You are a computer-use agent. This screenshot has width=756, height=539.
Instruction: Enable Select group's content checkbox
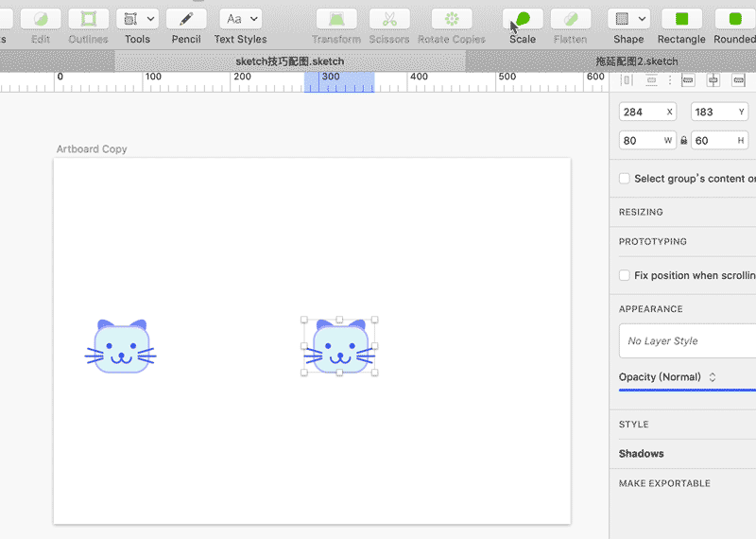point(625,179)
